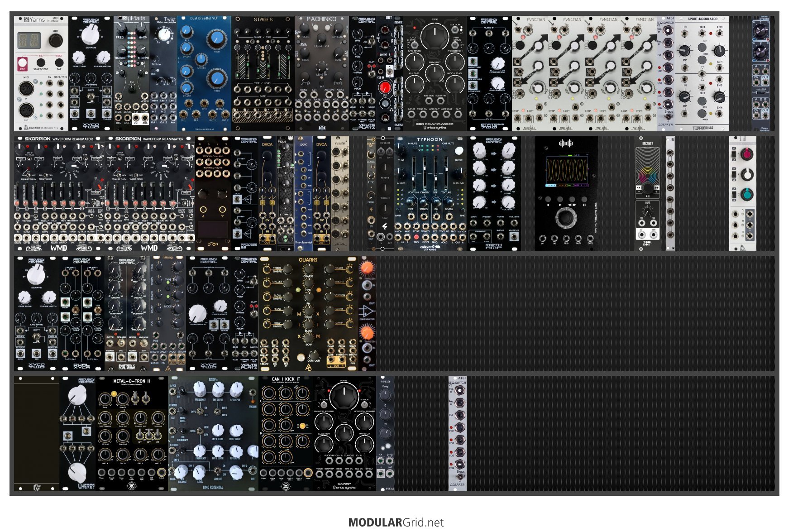Screen dimensions: 793x532
Task: Click the LENGTH knob on Pachinko
Action: (322, 66)
